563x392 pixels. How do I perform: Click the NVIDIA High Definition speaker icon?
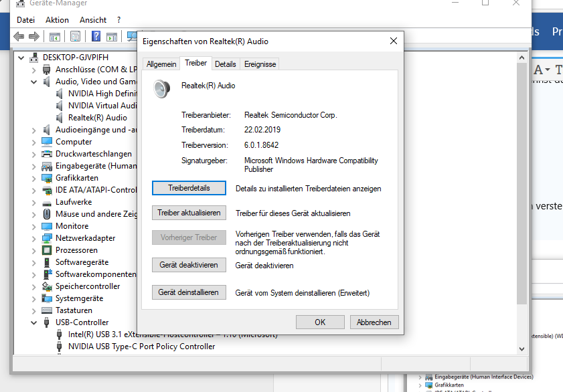point(60,94)
